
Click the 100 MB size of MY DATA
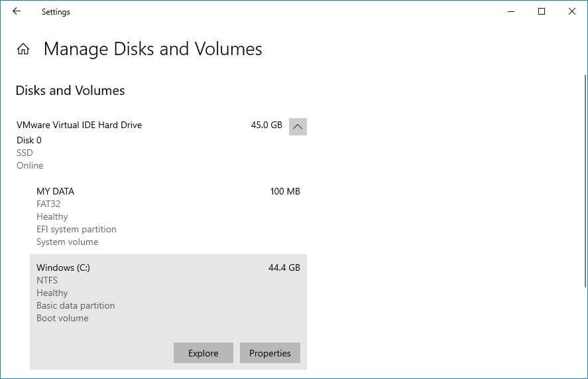285,191
